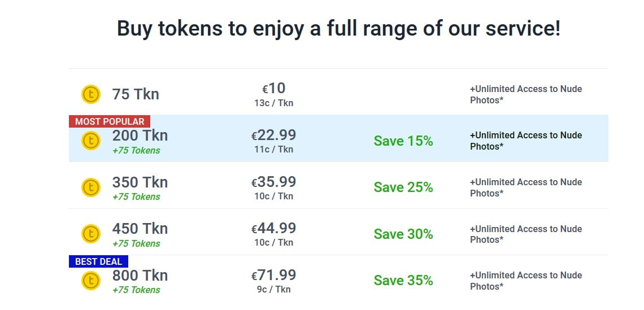Click the Save 15% label

coord(403,141)
